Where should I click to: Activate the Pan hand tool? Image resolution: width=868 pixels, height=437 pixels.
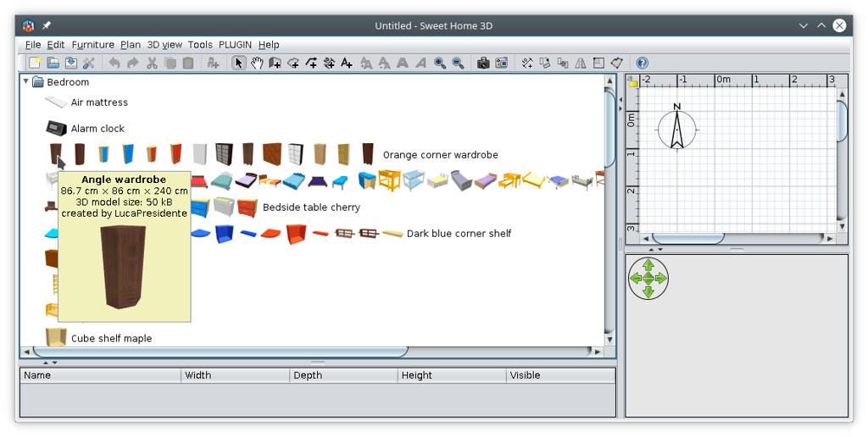pos(257,63)
